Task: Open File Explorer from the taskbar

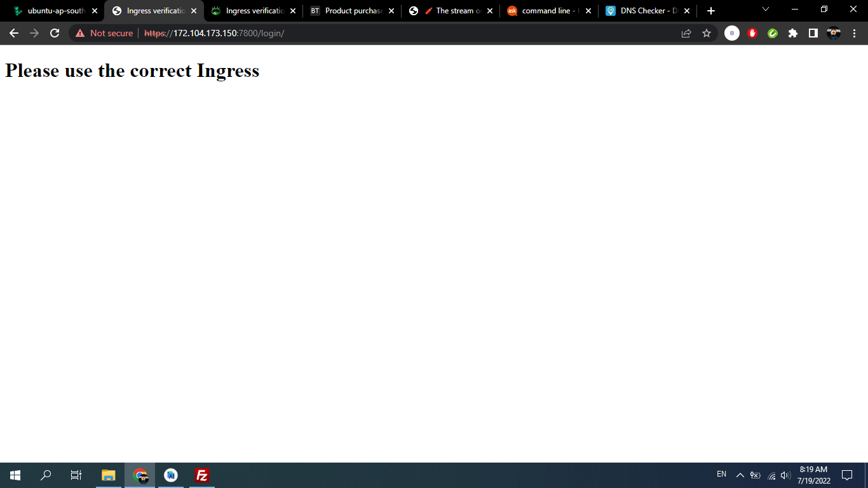Action: coord(109,475)
